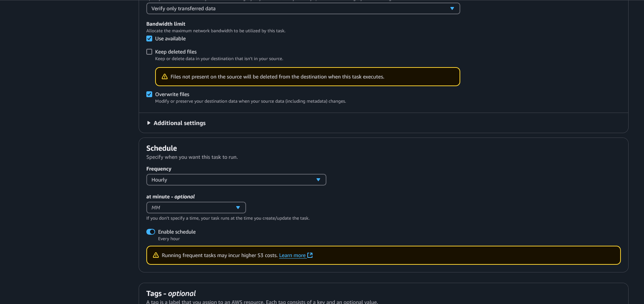Turn off the Enable schedule toggle

point(151,232)
